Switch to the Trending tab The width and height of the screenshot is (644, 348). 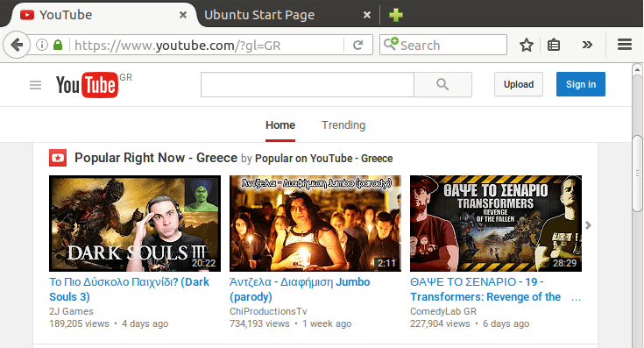(x=343, y=124)
